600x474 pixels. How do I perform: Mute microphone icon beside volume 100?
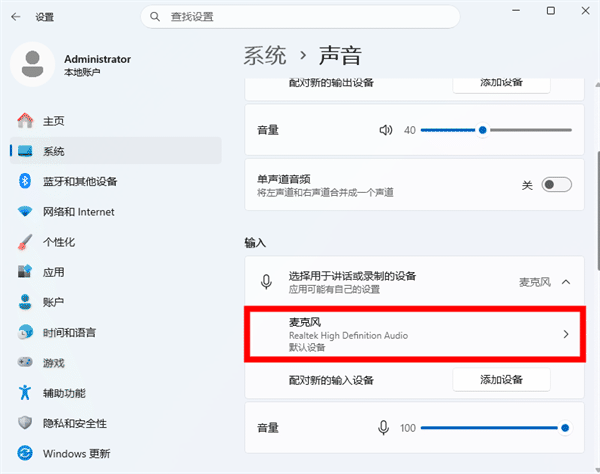point(383,428)
